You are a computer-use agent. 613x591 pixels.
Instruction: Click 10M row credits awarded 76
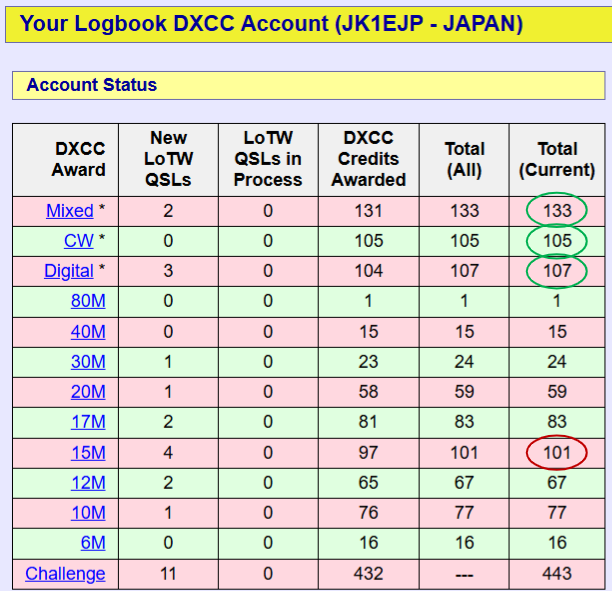(x=368, y=513)
